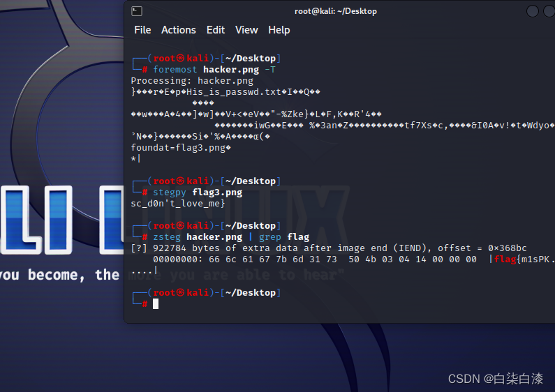Click the 'His_is_passwd.txt' text in the output
This screenshot has width=555, height=392.
(234, 92)
